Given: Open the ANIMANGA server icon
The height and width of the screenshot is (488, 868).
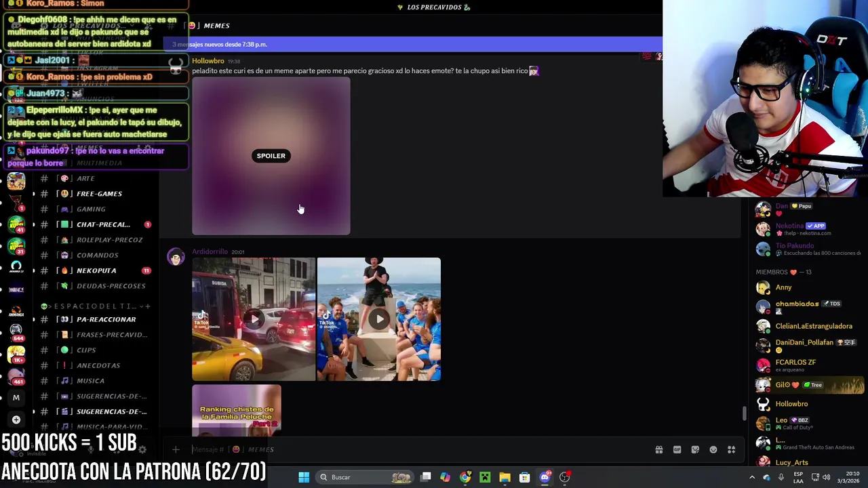Looking at the screenshot, I should pos(16,310).
